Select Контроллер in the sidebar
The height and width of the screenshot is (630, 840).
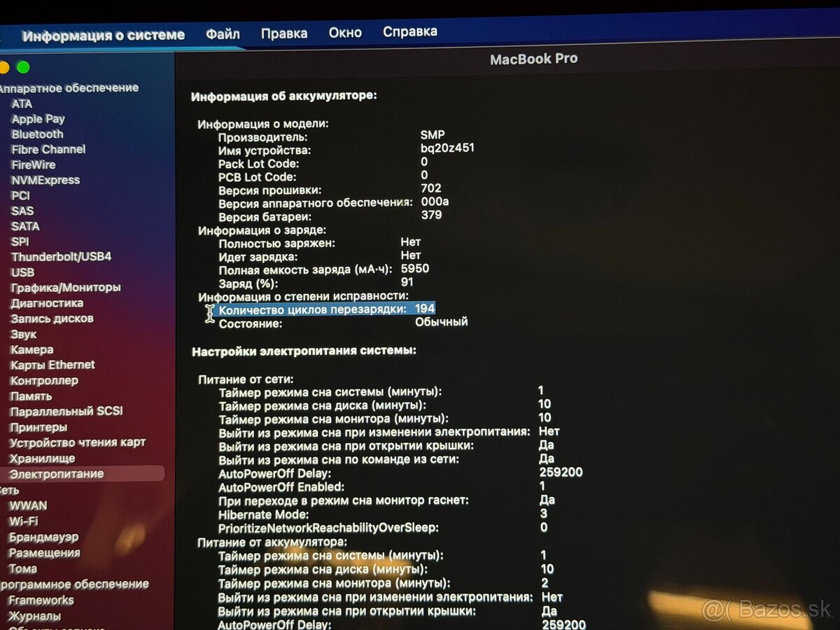(x=44, y=381)
